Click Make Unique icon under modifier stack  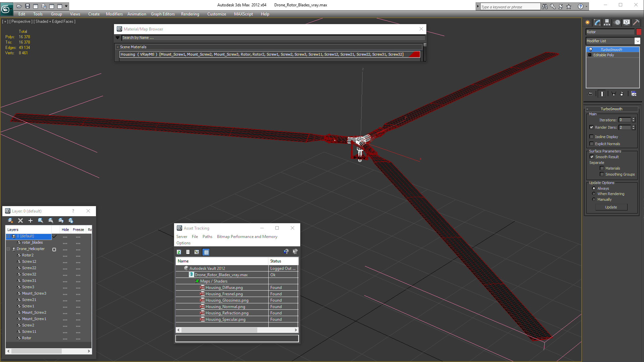pos(613,94)
